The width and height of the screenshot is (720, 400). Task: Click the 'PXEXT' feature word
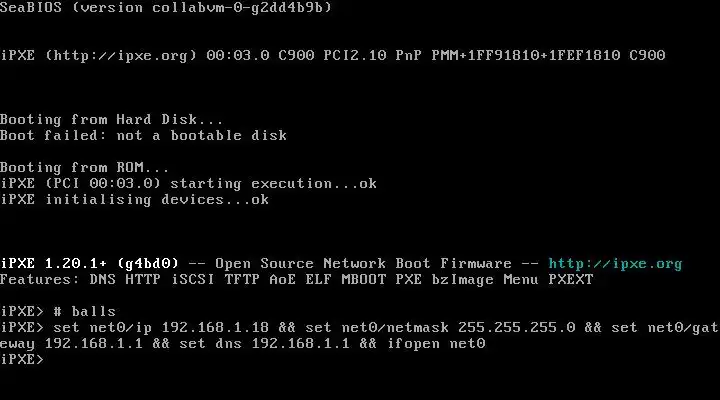[x=571, y=279]
